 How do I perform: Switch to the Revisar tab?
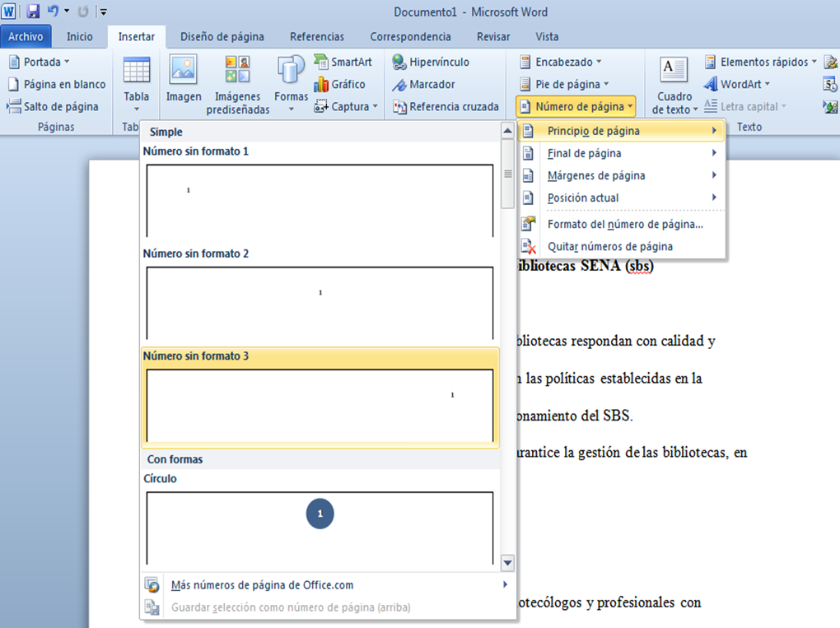coord(493,36)
